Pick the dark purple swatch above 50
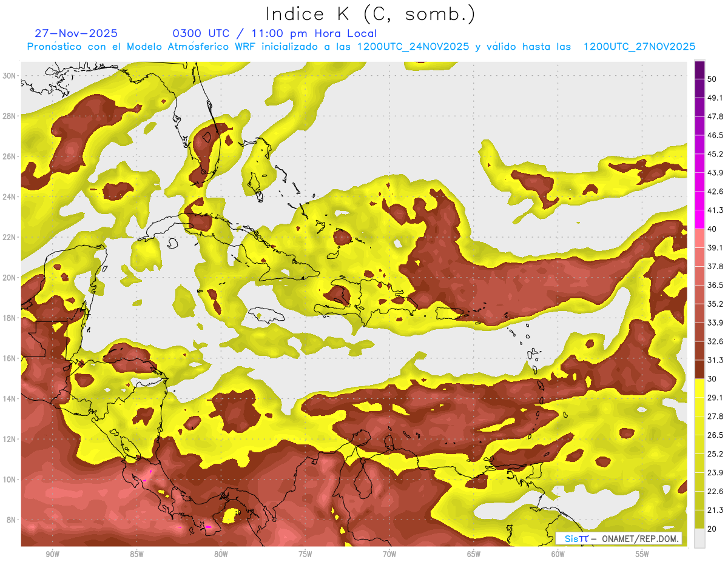728x562 pixels. 699,69
